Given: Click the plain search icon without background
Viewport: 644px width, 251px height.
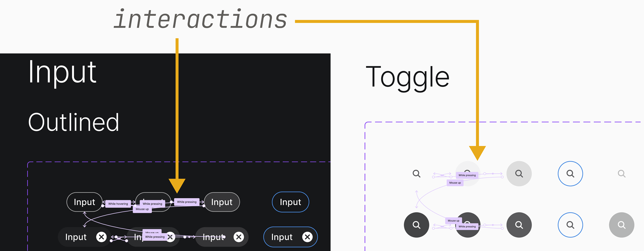Looking at the screenshot, I should click(416, 173).
